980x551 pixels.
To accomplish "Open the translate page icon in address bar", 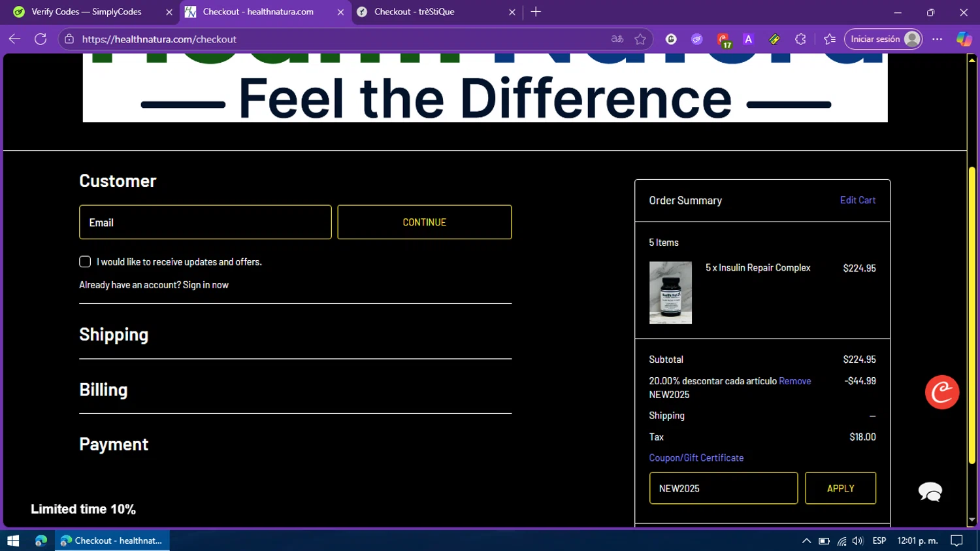I will pyautogui.click(x=617, y=39).
